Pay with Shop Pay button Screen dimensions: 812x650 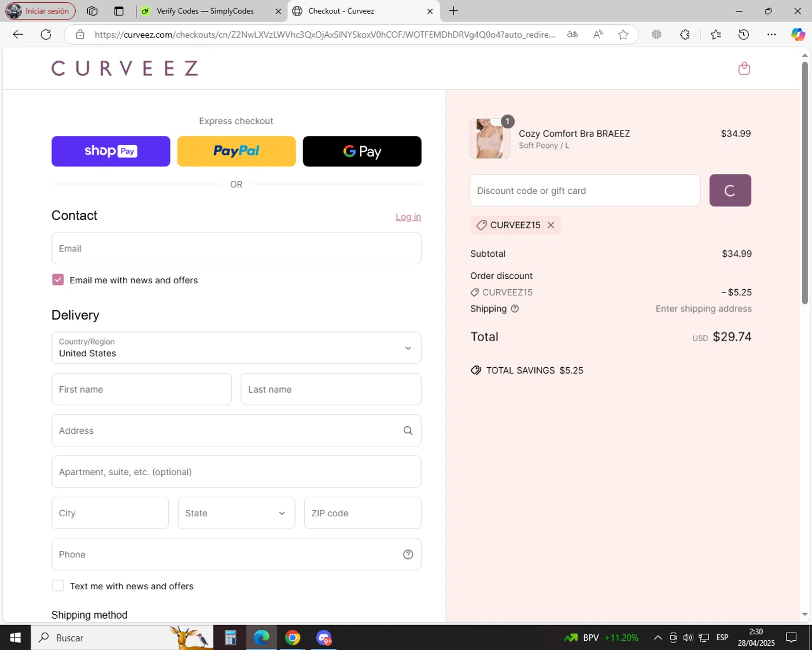111,151
